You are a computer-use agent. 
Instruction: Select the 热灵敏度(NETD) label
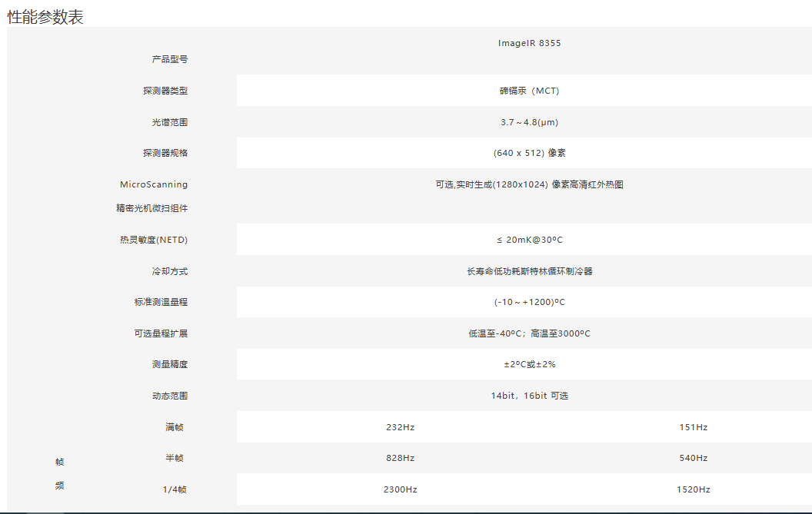[x=154, y=240]
